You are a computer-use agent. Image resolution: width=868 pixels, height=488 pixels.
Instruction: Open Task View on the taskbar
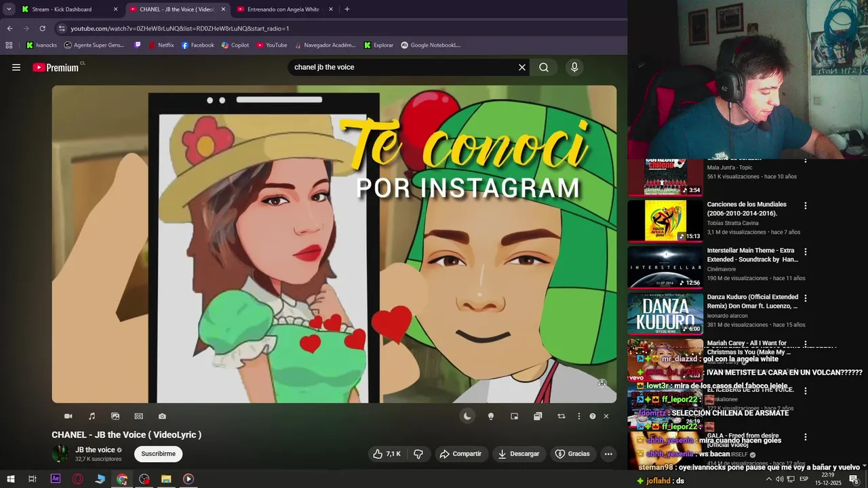(32, 479)
